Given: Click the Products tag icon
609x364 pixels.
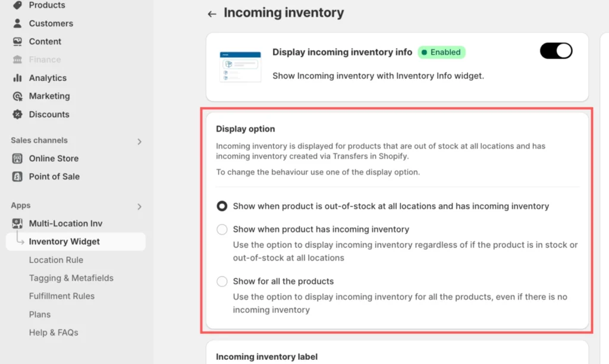Looking at the screenshot, I should pos(17,5).
